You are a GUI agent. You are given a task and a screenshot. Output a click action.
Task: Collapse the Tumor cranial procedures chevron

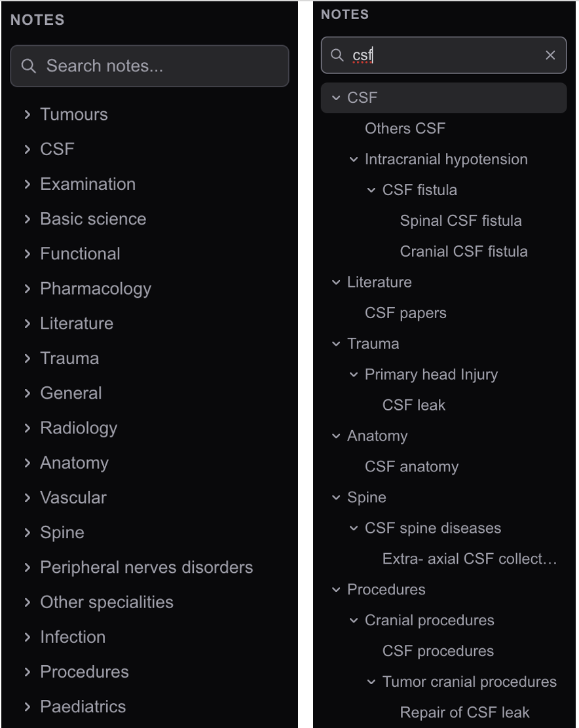click(x=371, y=682)
